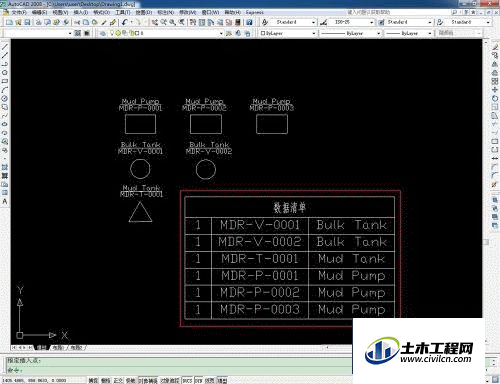Toggle Object Snap (对象捕捉) in status bar
Image resolution: width=500 pixels, height=384 pixels.
pyautogui.click(x=148, y=380)
